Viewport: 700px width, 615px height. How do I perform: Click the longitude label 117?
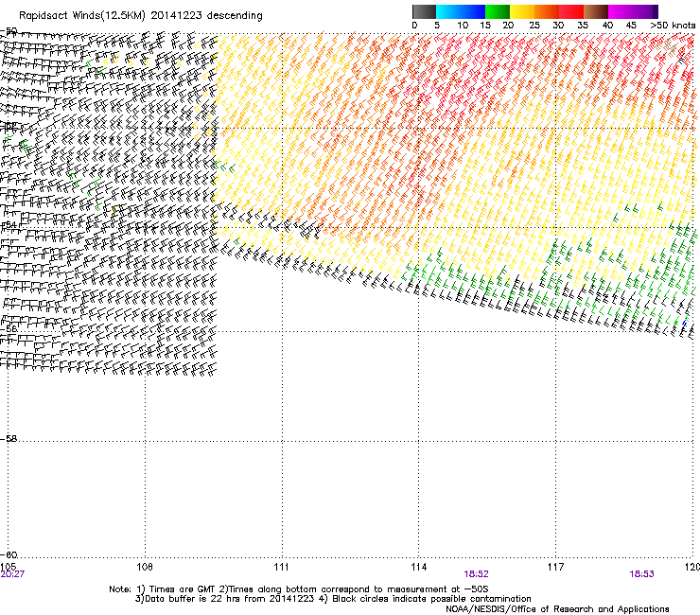click(x=555, y=567)
